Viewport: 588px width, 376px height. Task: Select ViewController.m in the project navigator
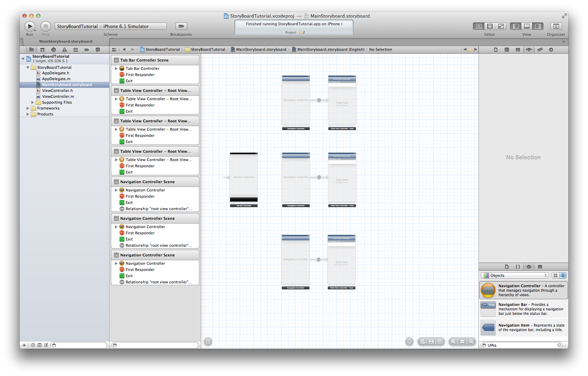58,96
